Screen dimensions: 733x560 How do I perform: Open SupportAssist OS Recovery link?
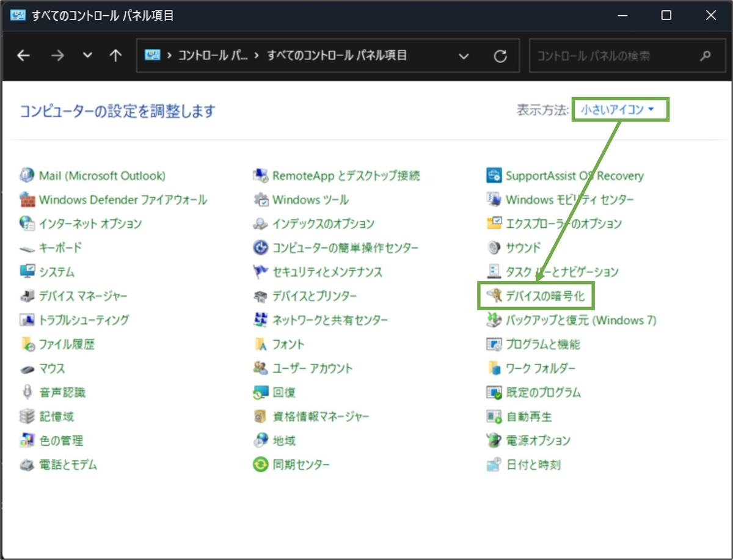tap(575, 176)
